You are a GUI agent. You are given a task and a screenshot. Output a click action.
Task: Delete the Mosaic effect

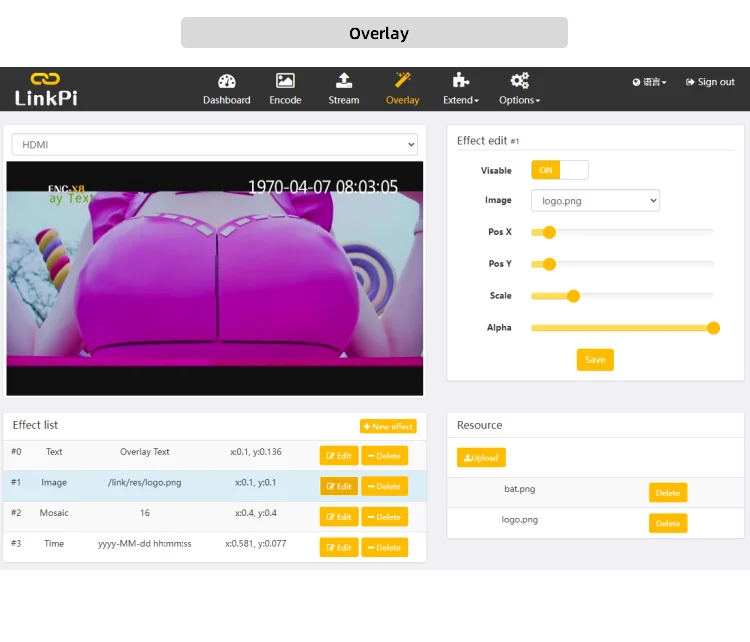coord(384,517)
